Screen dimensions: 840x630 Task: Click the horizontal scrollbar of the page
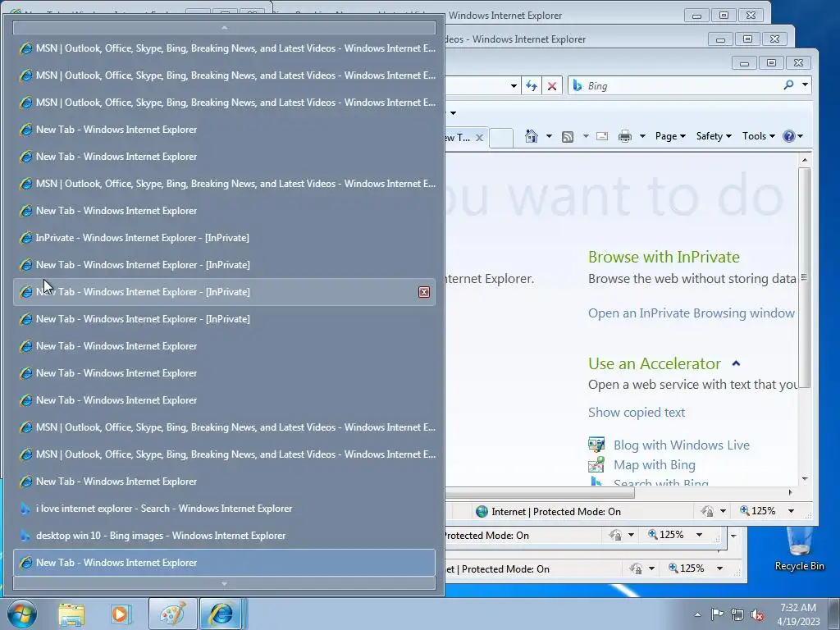tap(540, 492)
